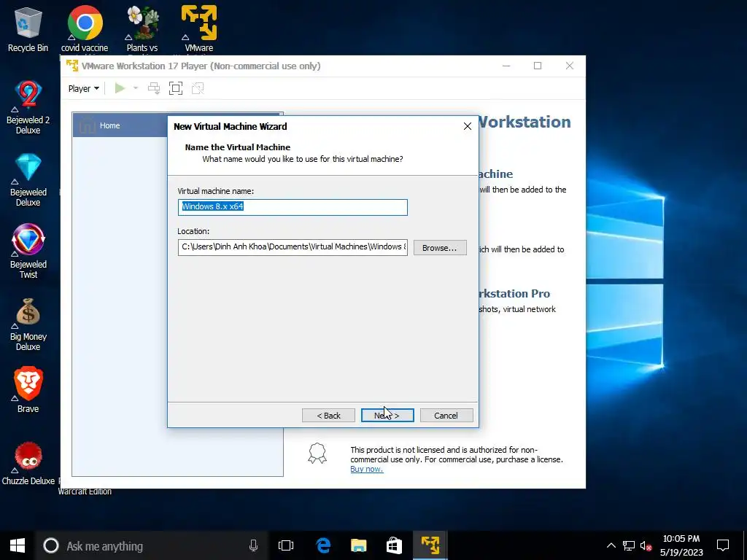Viewport: 747px width, 560px height.
Task: Show hidden system tray icons
Action: [x=611, y=545]
